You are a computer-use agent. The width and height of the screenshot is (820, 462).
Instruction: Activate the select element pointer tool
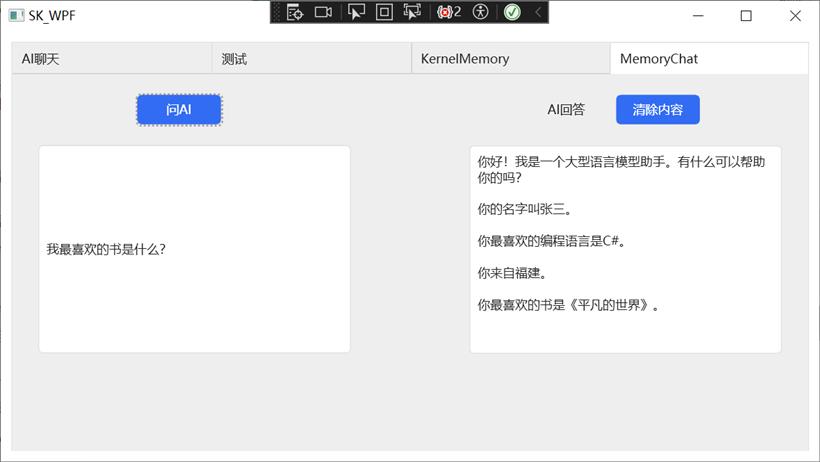356,12
